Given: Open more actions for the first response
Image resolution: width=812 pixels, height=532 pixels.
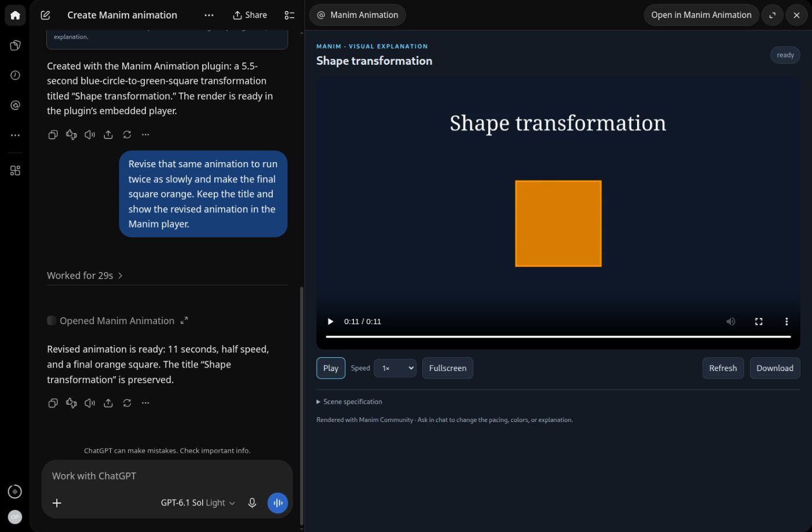Looking at the screenshot, I should point(145,134).
